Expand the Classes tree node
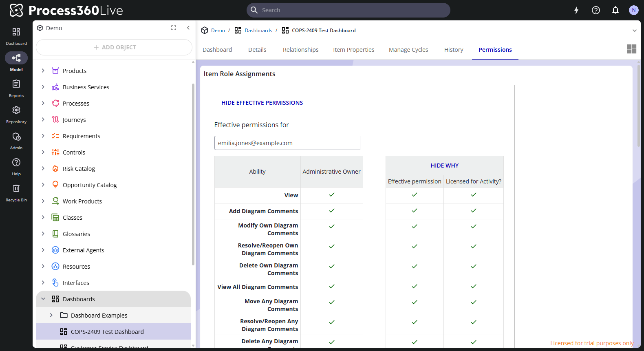Viewport: 644px width, 351px height. pyautogui.click(x=43, y=217)
